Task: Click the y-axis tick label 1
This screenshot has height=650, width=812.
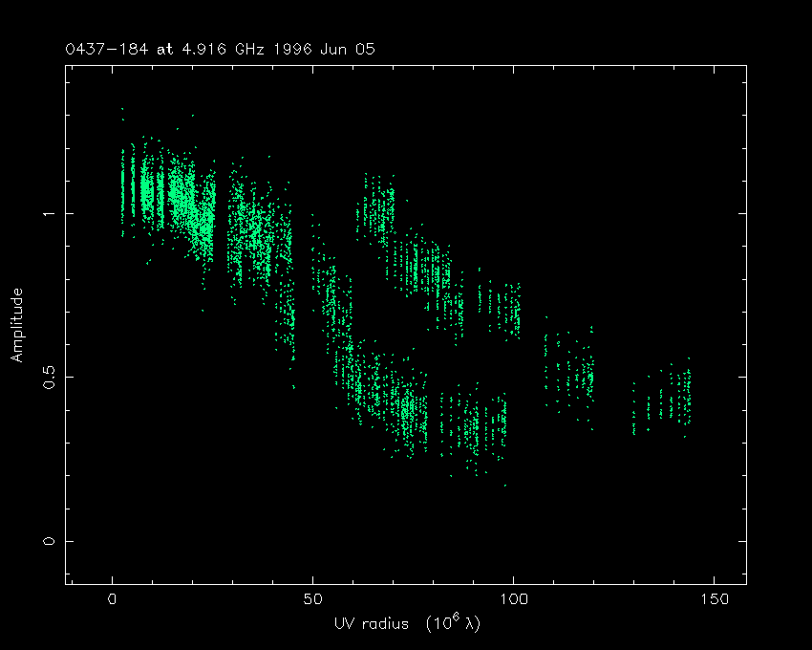Action: coord(49,213)
